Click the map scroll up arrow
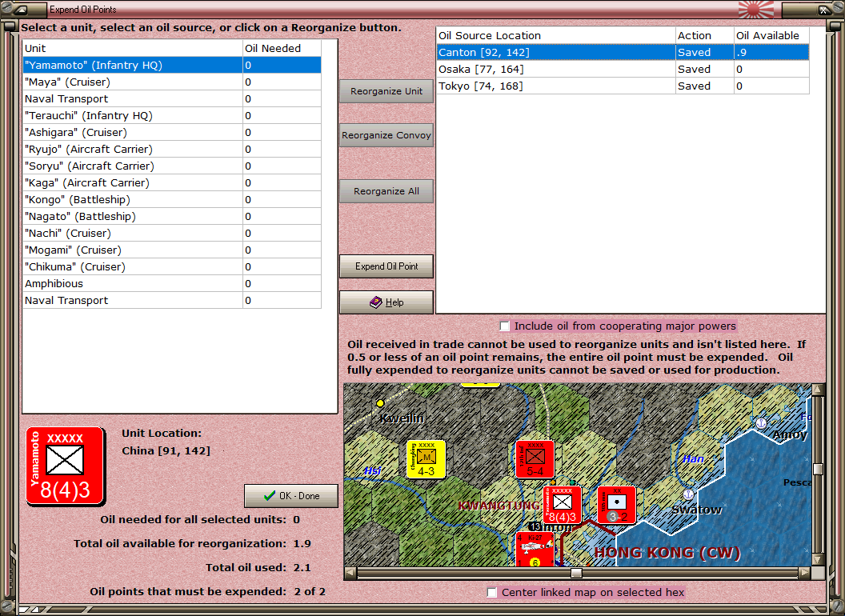Screen dimensions: 845x616 [818, 389]
